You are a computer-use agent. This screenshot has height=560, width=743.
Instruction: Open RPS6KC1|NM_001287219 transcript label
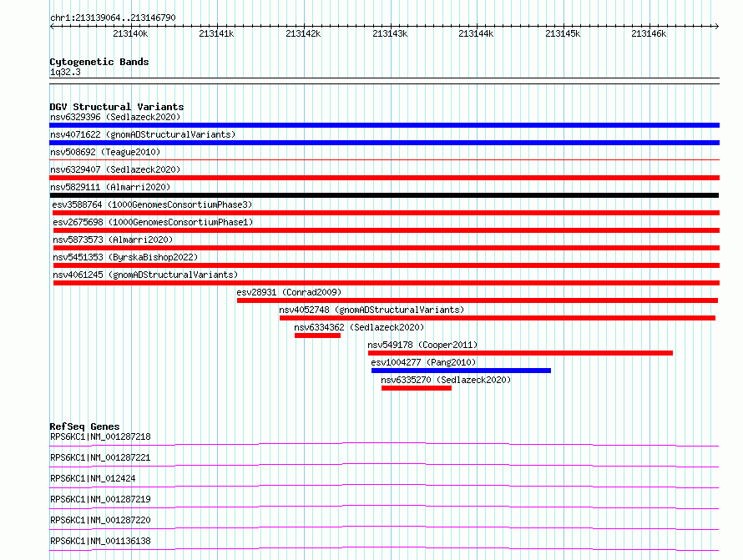(100, 499)
